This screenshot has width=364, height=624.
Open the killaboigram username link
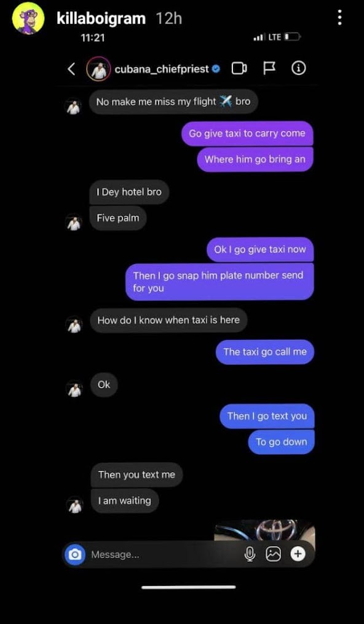101,18
